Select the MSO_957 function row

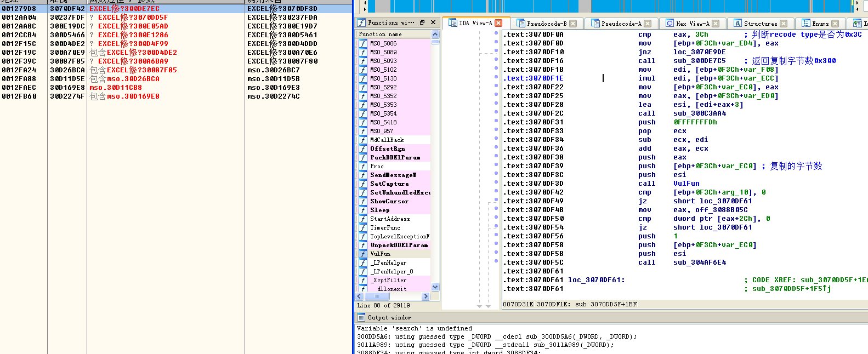pos(394,131)
